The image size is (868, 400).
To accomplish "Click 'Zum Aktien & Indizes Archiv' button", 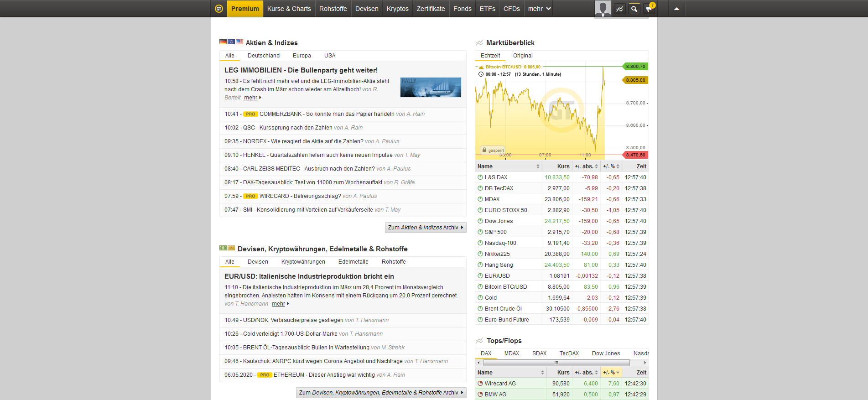I will pos(426,228).
